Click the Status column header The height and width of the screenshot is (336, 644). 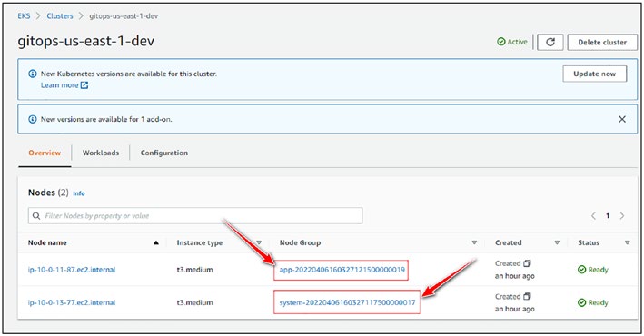589,242
